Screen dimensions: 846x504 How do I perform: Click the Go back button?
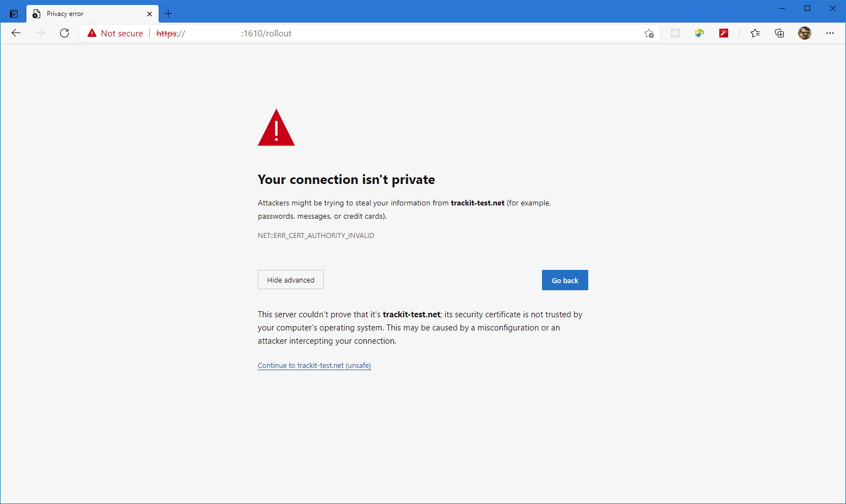pyautogui.click(x=565, y=280)
